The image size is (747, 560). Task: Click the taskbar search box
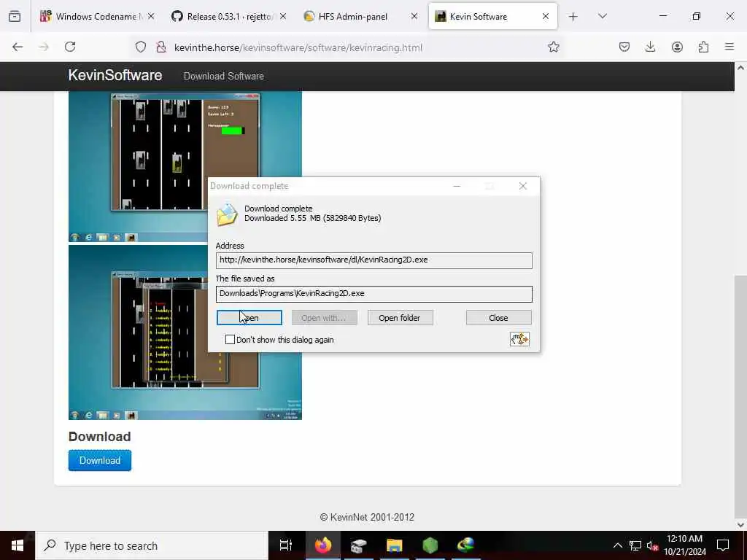coord(152,545)
